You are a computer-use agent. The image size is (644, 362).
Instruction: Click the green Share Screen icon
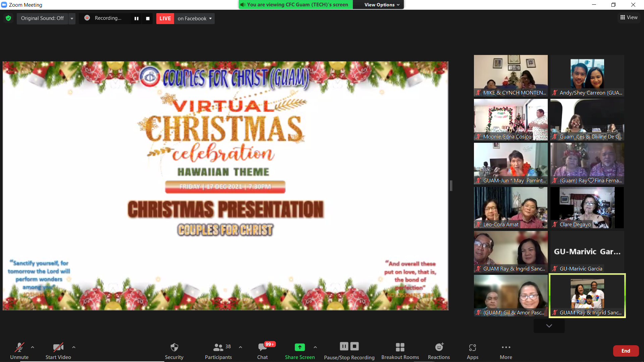300,347
